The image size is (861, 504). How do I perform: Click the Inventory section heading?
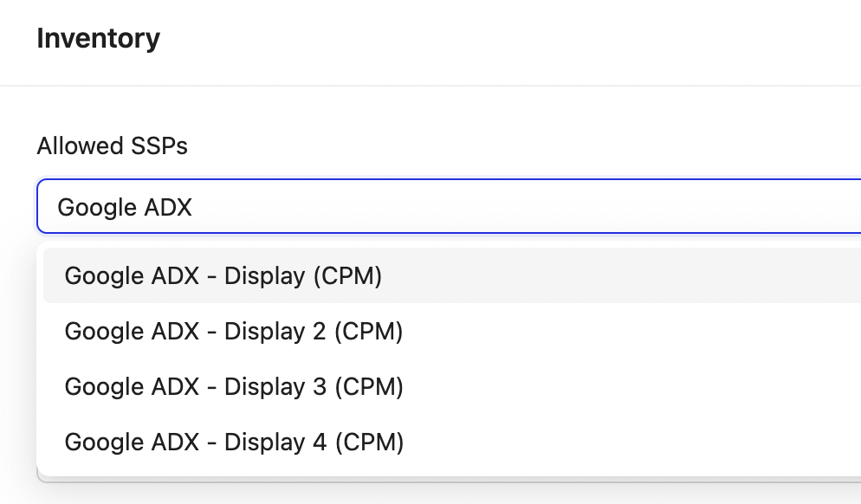click(x=98, y=39)
